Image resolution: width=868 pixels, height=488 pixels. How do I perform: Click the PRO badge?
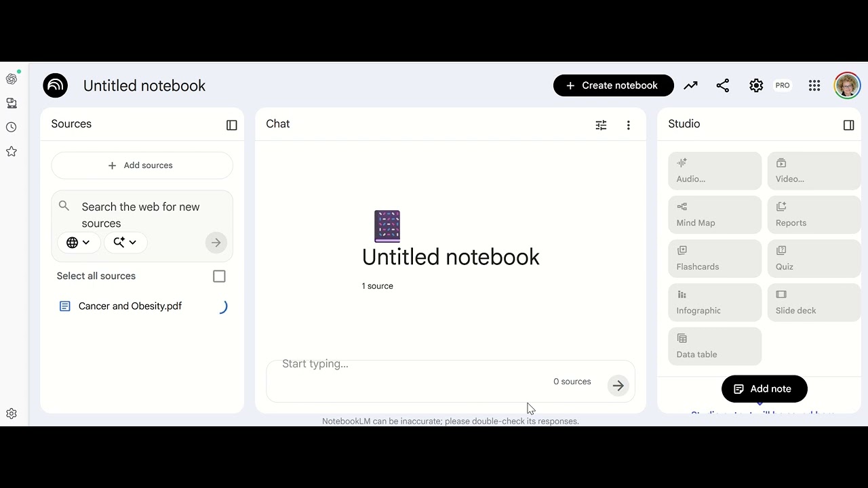tap(783, 85)
